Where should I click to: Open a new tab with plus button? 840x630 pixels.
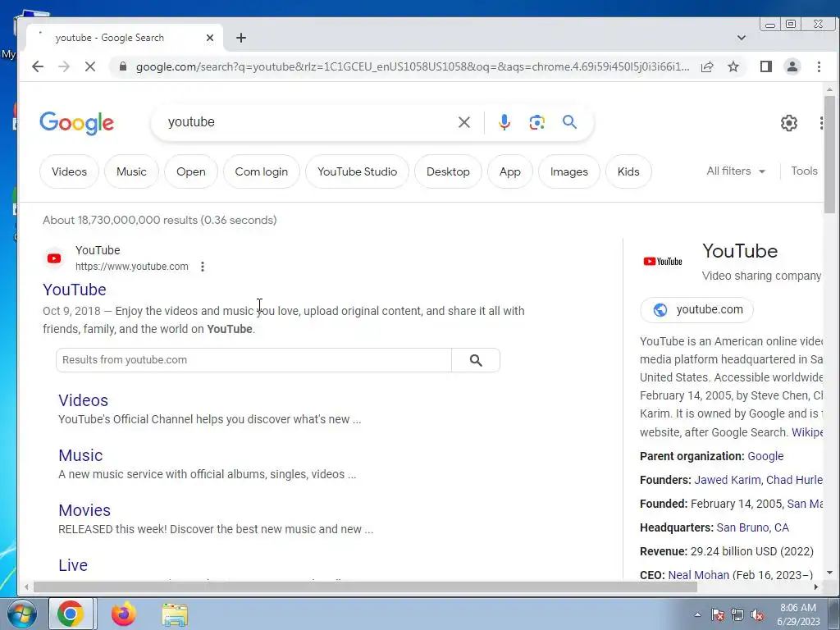[241, 38]
